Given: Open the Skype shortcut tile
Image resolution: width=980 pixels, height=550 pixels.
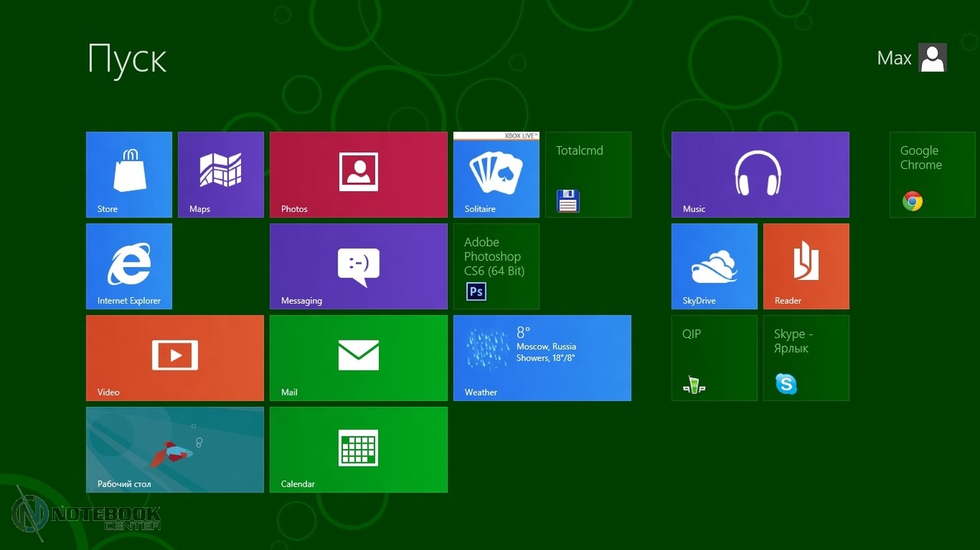Looking at the screenshot, I should (x=805, y=358).
